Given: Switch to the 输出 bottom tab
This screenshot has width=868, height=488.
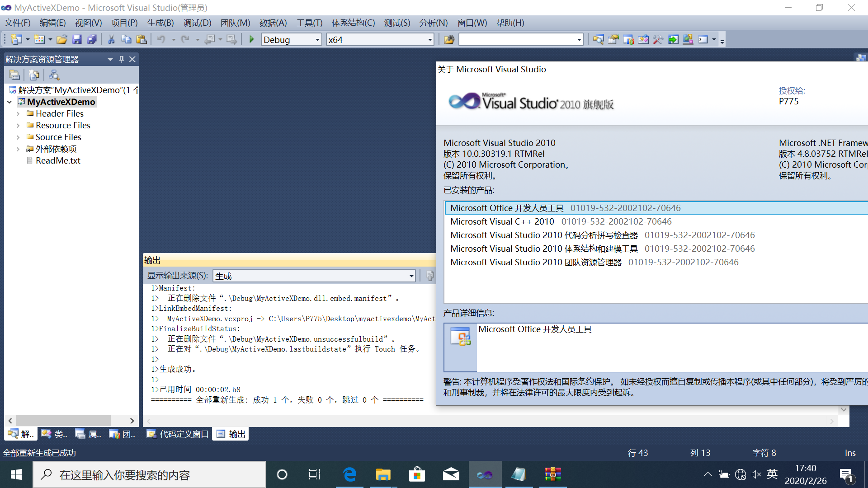Looking at the screenshot, I should [x=231, y=434].
